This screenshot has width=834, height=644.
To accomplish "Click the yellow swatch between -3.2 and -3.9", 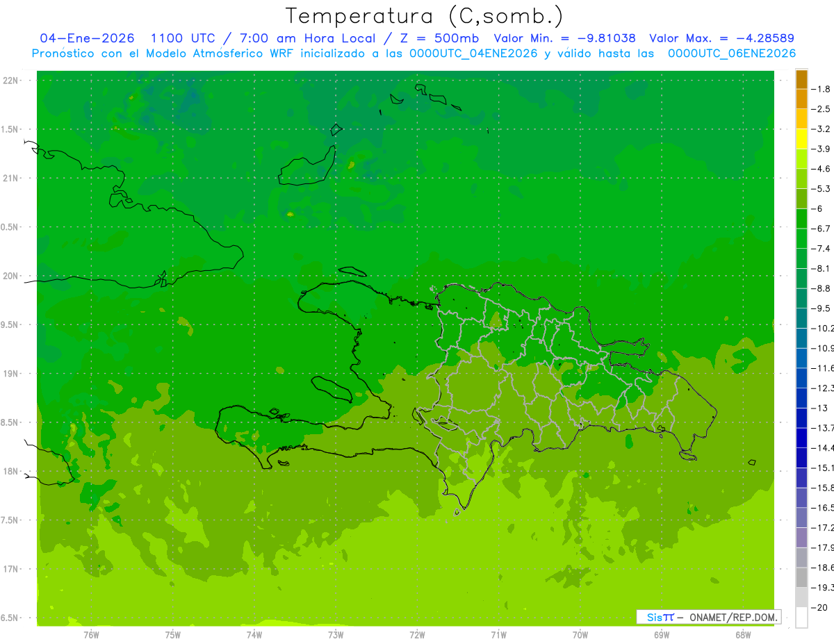I will [801, 139].
